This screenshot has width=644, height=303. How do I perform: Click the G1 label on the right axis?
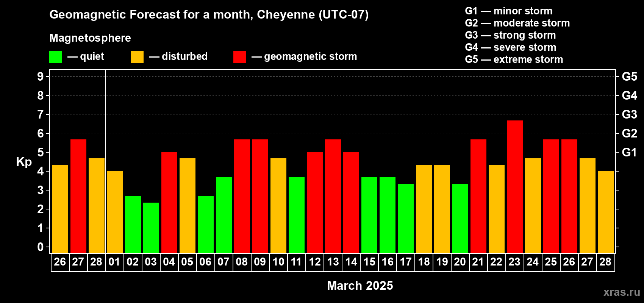630,152
